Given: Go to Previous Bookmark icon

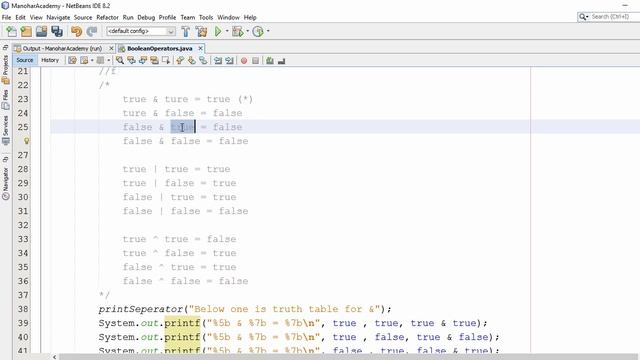Looking at the screenshot, I should pyautogui.click(x=180, y=60).
